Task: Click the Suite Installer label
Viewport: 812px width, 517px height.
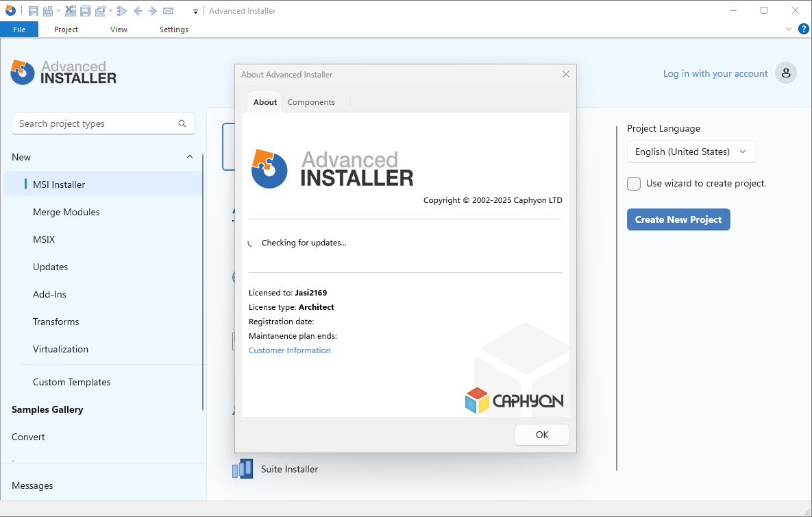Action: click(x=289, y=469)
